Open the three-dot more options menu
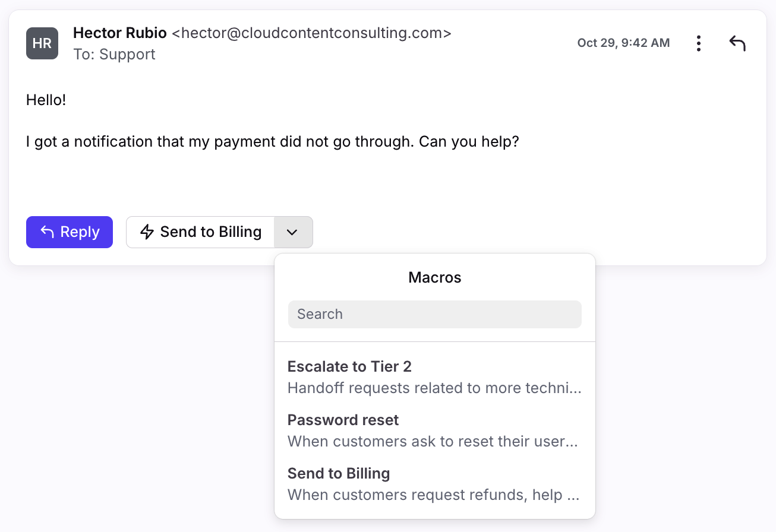 pyautogui.click(x=699, y=43)
